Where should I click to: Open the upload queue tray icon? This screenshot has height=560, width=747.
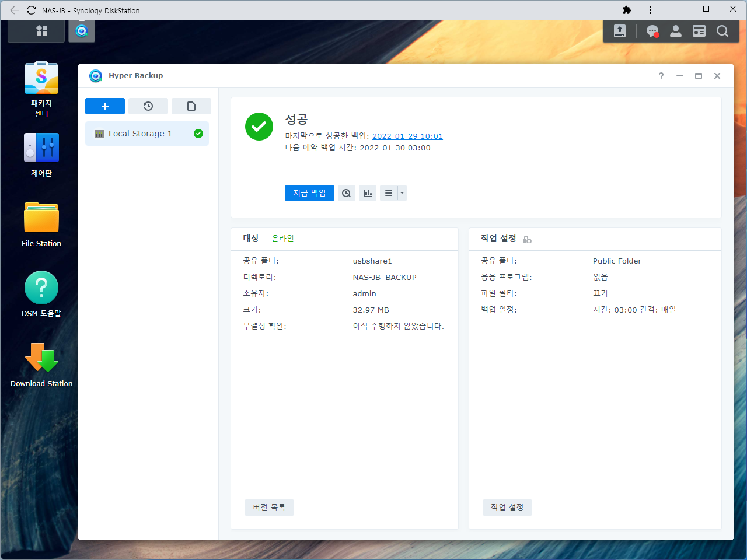pos(620,31)
